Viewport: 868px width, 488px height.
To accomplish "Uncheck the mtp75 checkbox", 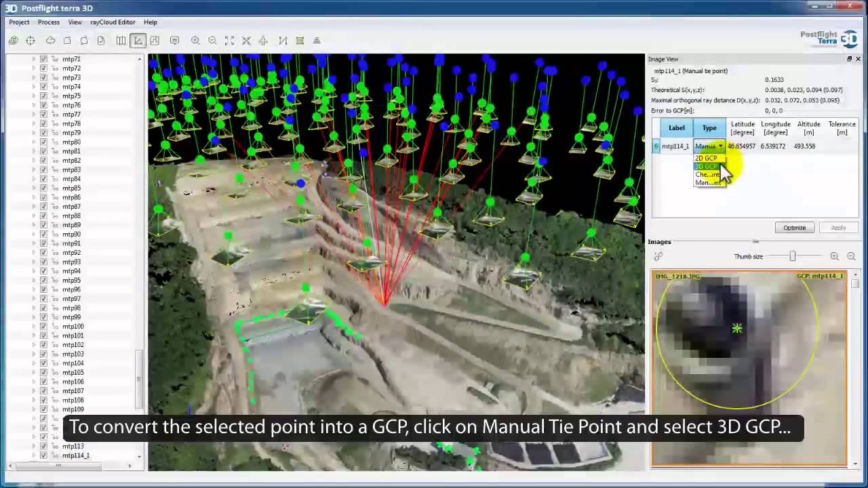I will pos(43,96).
